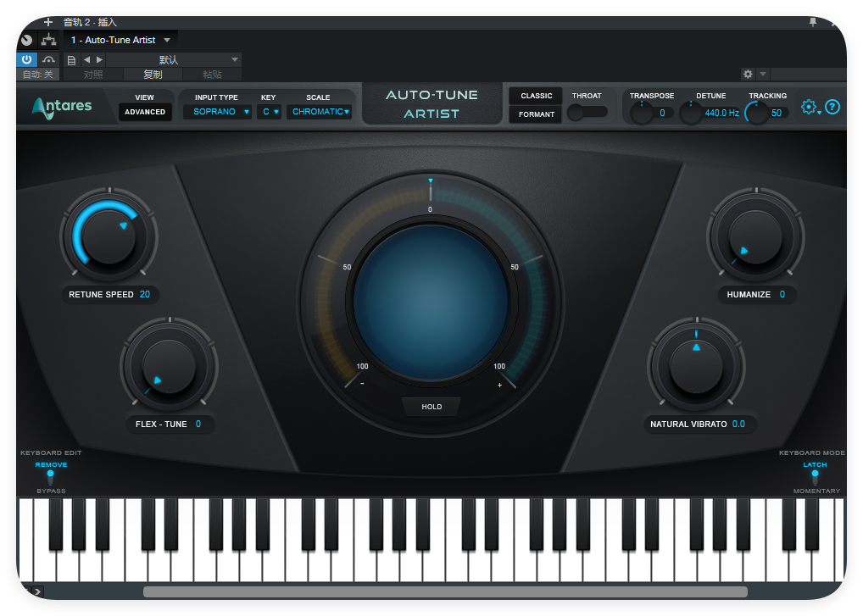Click the TRANSPOSE value 0
Viewport: 863px width, 616px height.
pyautogui.click(x=662, y=113)
